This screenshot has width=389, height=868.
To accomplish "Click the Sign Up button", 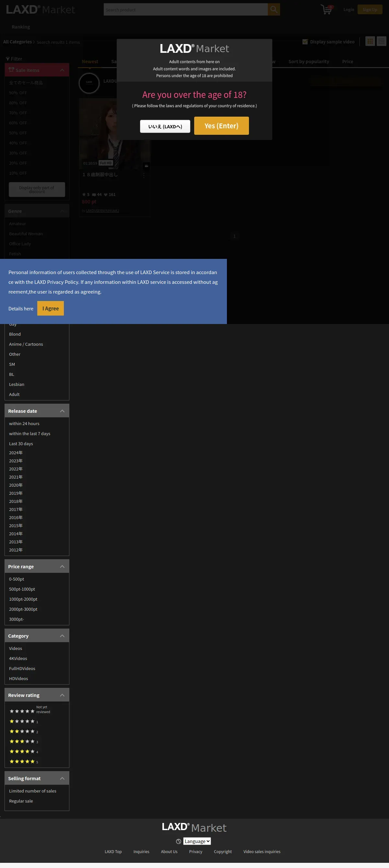I will [x=370, y=9].
